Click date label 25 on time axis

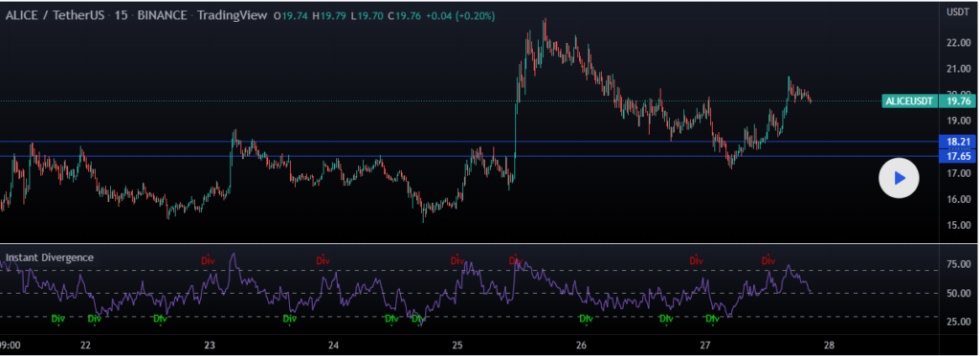point(457,345)
